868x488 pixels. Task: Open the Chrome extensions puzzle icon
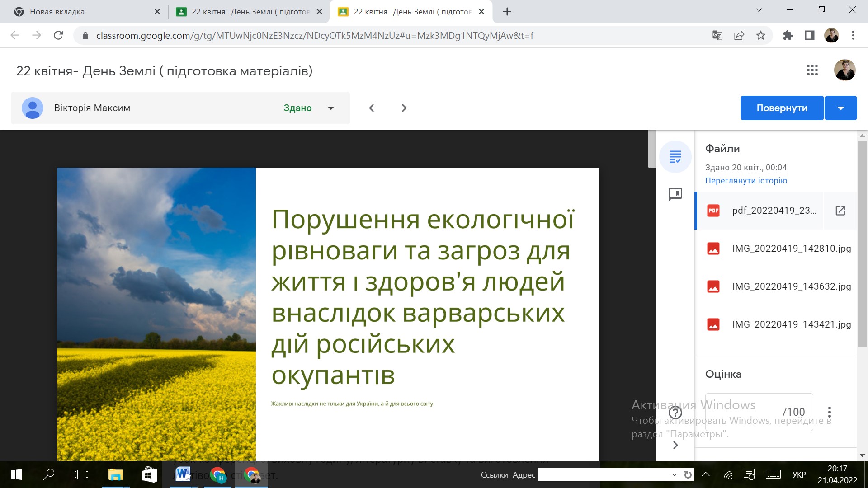click(788, 35)
